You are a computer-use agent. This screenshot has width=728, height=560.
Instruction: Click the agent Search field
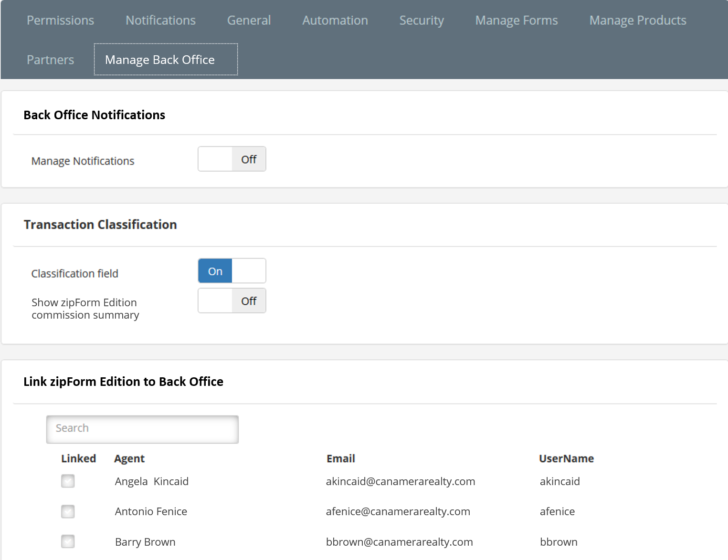[x=142, y=429]
